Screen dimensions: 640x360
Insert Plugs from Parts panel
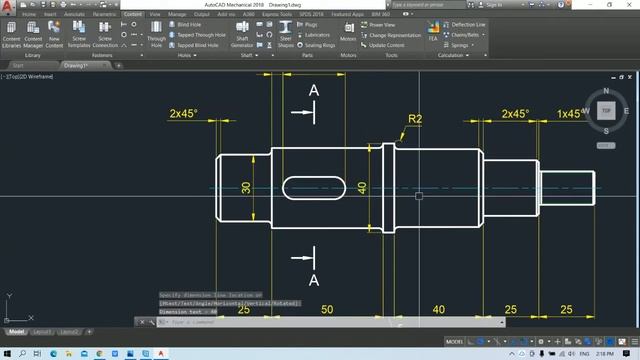tap(307, 24)
